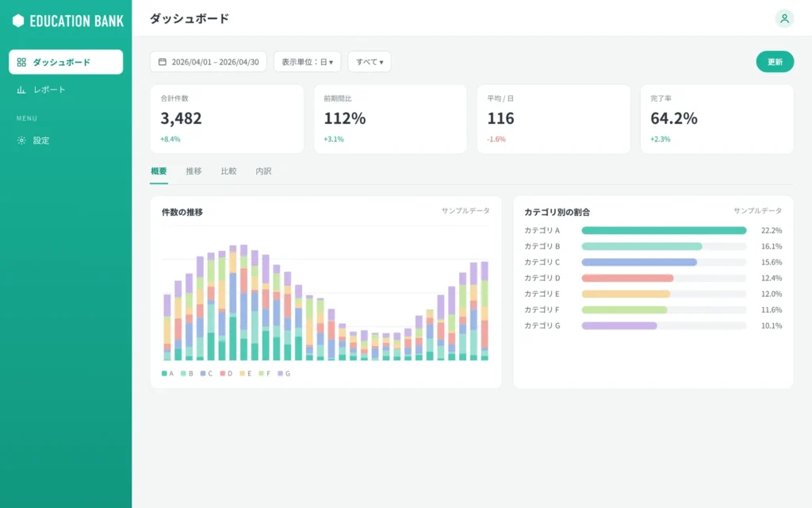Click the calendar icon in date range
Image resolution: width=812 pixels, height=508 pixels.
click(x=162, y=62)
